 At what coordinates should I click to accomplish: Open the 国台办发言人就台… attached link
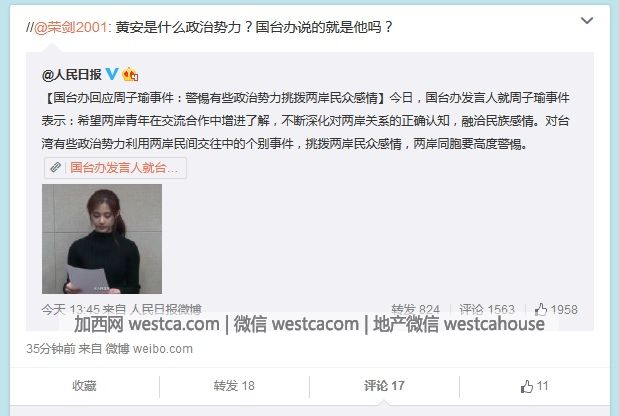tap(124, 167)
